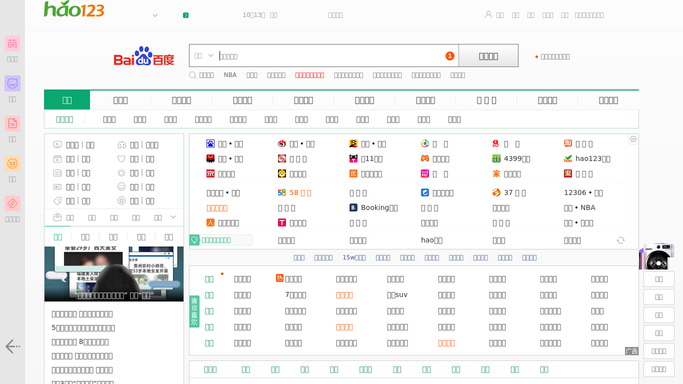Click the gamepad icon in the category list
Screen dimensions: 683x384
pyautogui.click(x=122, y=145)
